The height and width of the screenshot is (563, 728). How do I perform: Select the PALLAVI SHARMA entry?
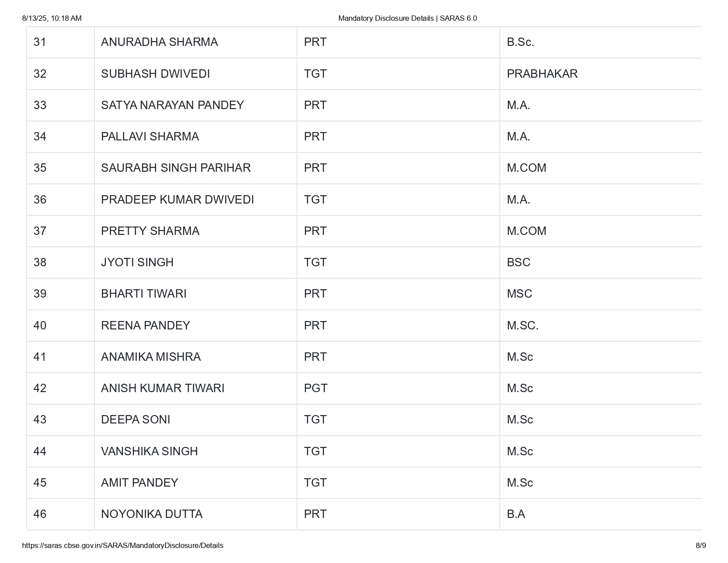(150, 136)
